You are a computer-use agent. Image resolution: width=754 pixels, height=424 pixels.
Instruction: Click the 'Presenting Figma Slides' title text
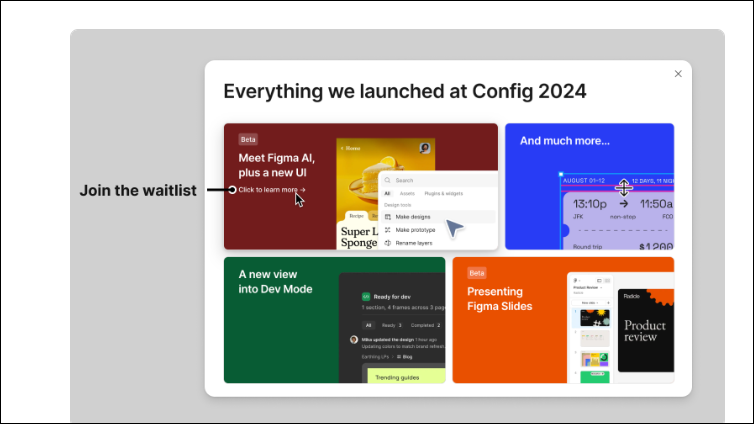[500, 299]
